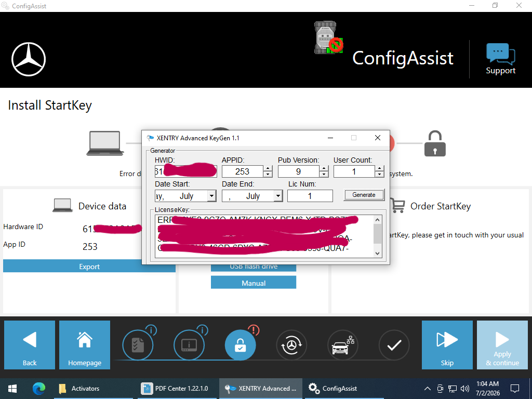Click the XENTRY Advanced KeyGen title bar icon

(150, 138)
